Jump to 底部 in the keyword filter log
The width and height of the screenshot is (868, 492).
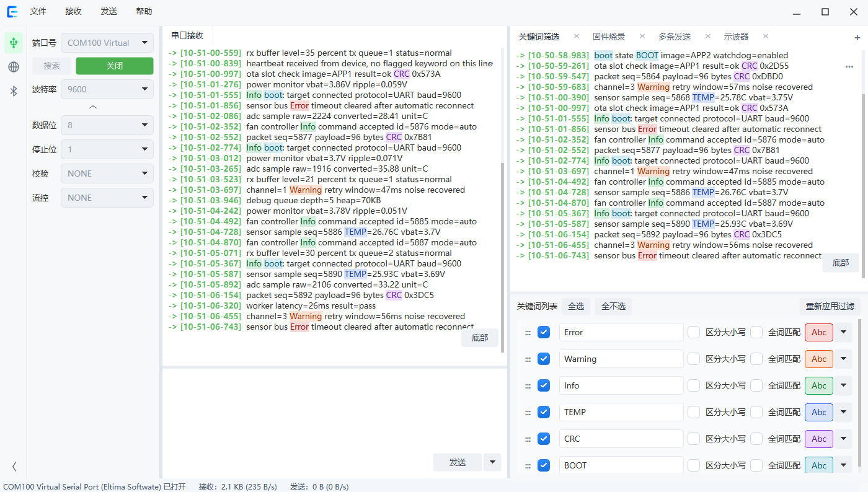841,263
